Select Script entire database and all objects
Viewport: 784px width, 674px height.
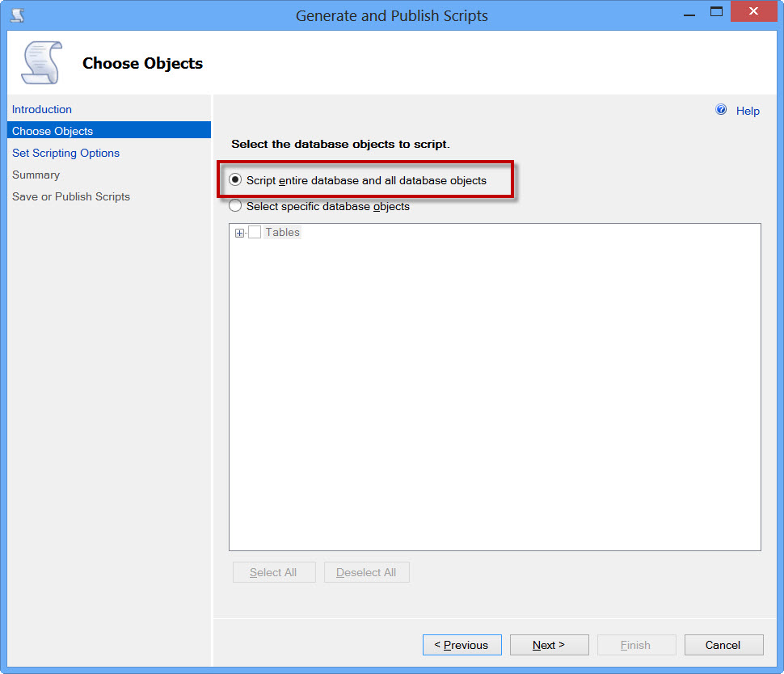235,180
